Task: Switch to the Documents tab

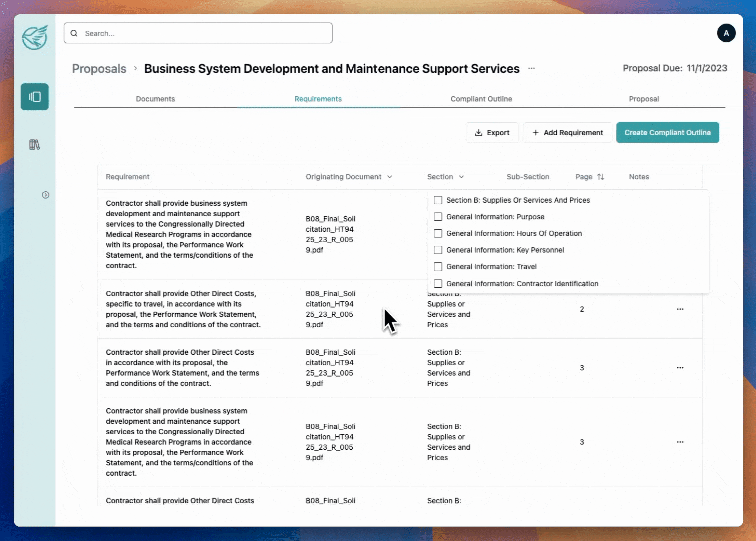Action: [155, 99]
